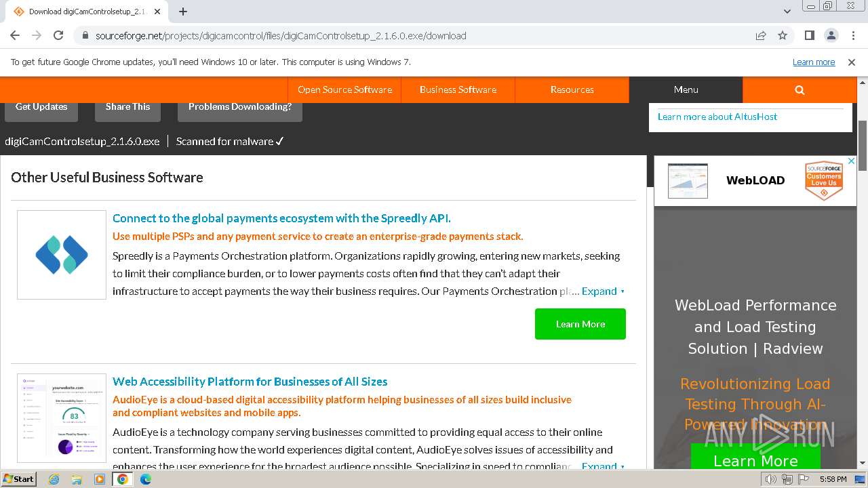The width and height of the screenshot is (868, 488).
Task: Open Microsoft Edge from taskbar
Action: pyautogui.click(x=146, y=479)
